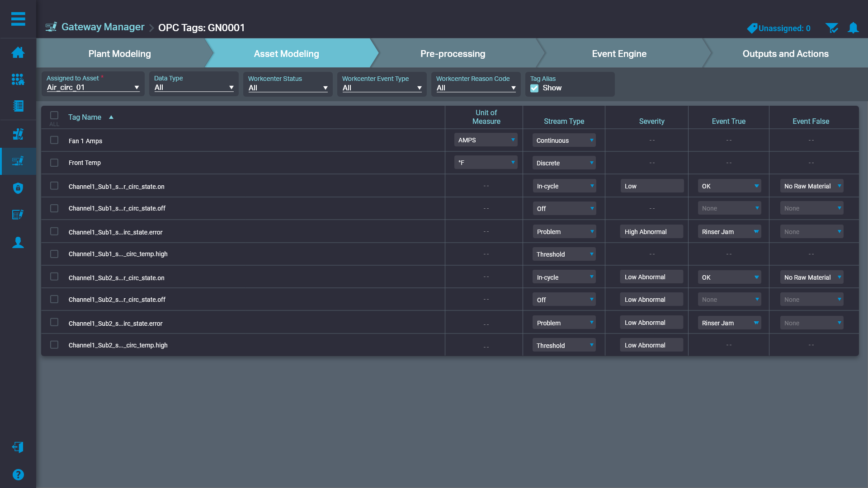This screenshot has width=868, height=488.
Task: Open Rinser Jam dropdown for Sub1 state.error
Action: 730,232
